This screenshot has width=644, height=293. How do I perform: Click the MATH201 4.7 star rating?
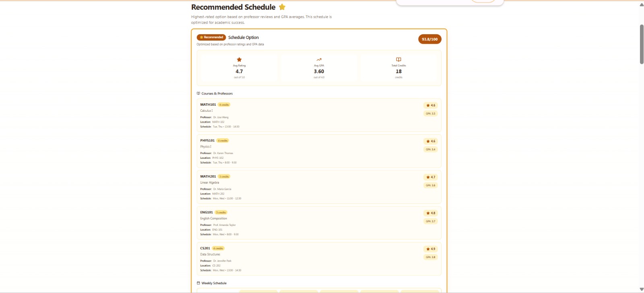coord(431,177)
